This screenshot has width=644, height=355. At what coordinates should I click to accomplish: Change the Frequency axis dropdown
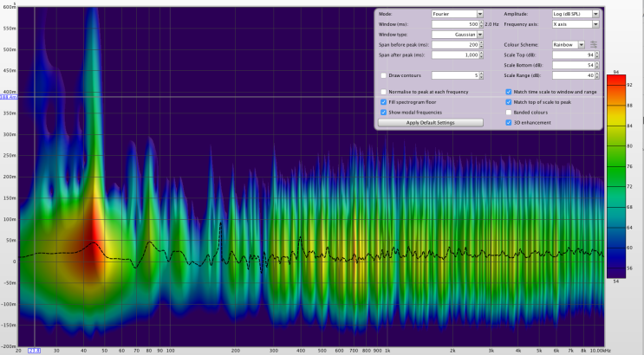tap(576, 24)
